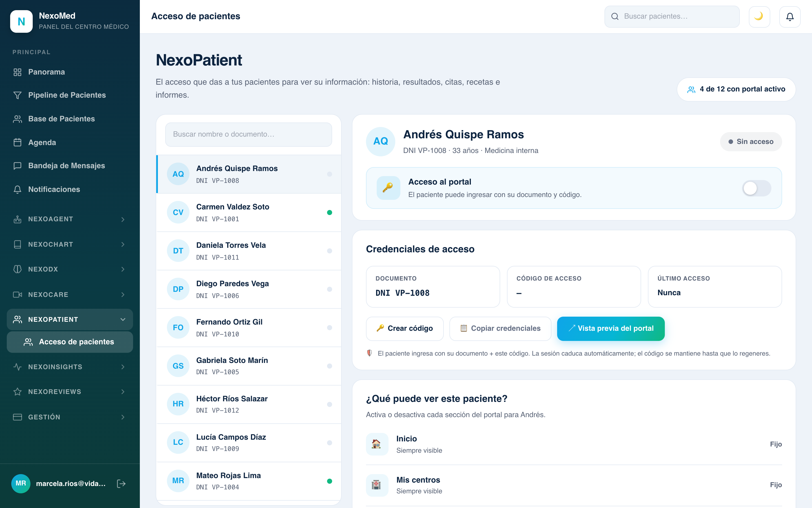812x508 pixels.
Task: Click Copiar credenciales button
Action: [x=500, y=328]
